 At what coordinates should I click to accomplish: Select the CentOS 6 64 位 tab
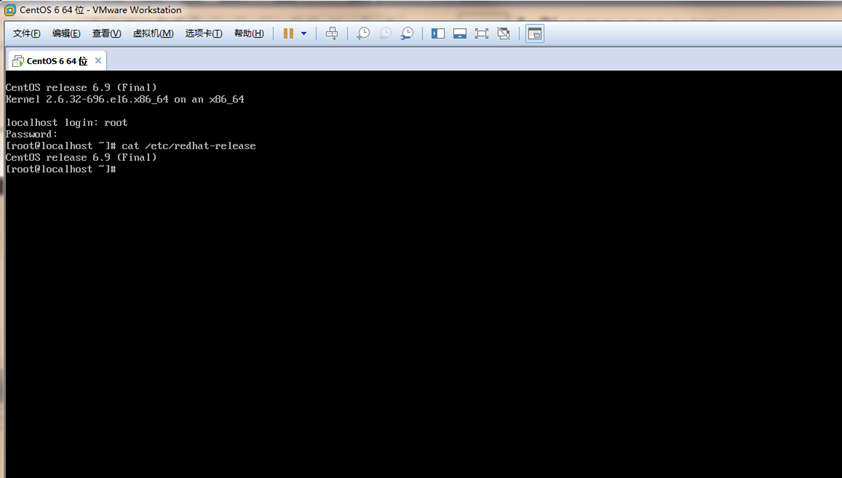click(56, 61)
